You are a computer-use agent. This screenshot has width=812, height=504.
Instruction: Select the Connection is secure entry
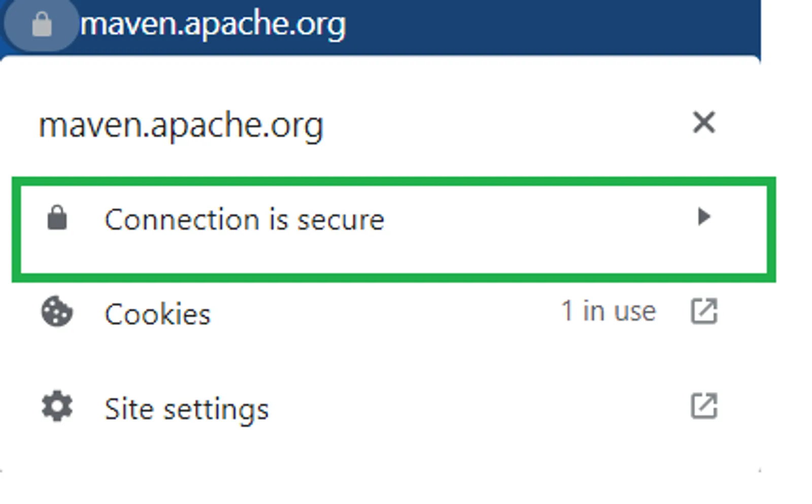click(245, 219)
